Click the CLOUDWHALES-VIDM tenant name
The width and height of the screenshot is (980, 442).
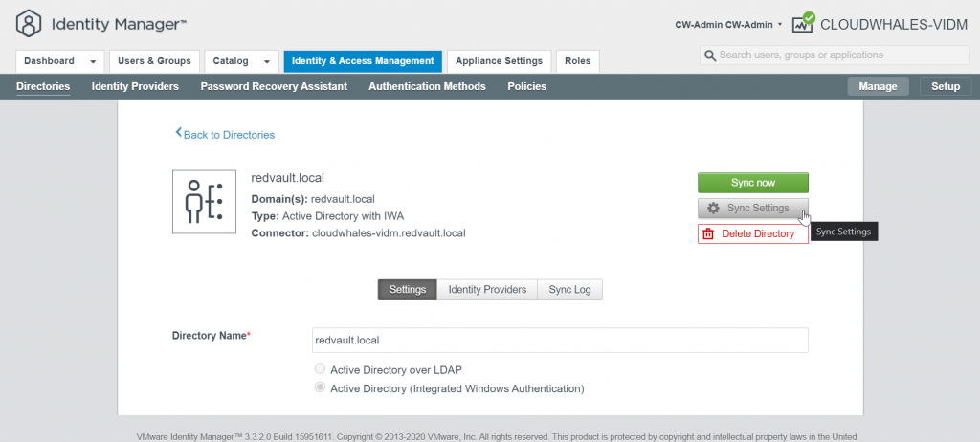894,24
